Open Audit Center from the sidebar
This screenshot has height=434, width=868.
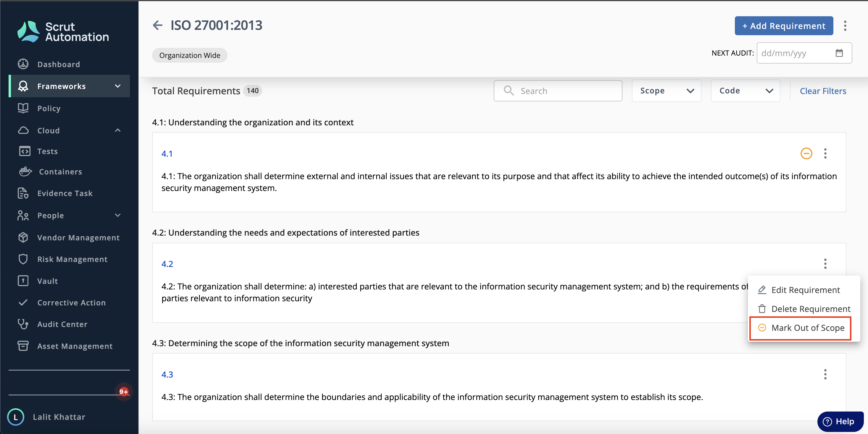(69, 324)
